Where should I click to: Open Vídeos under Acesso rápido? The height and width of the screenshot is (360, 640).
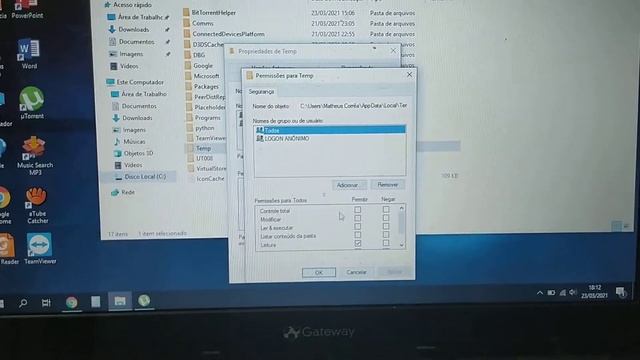[x=124, y=66]
